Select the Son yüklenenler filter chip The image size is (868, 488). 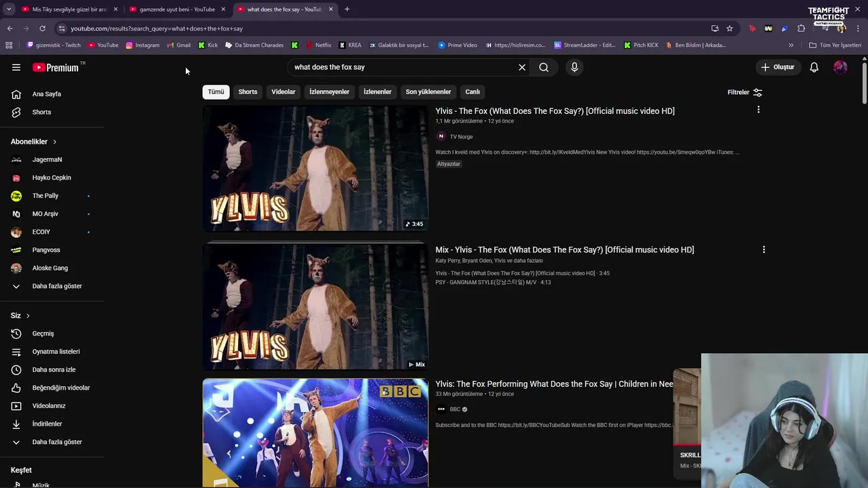pyautogui.click(x=428, y=91)
